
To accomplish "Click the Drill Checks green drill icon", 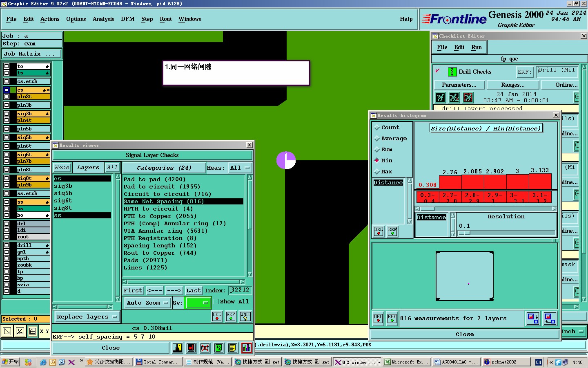I will pos(452,72).
